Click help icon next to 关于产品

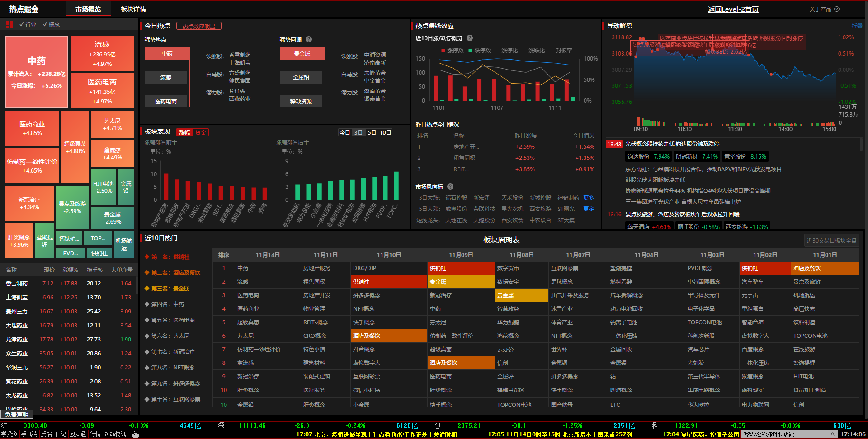pos(837,9)
